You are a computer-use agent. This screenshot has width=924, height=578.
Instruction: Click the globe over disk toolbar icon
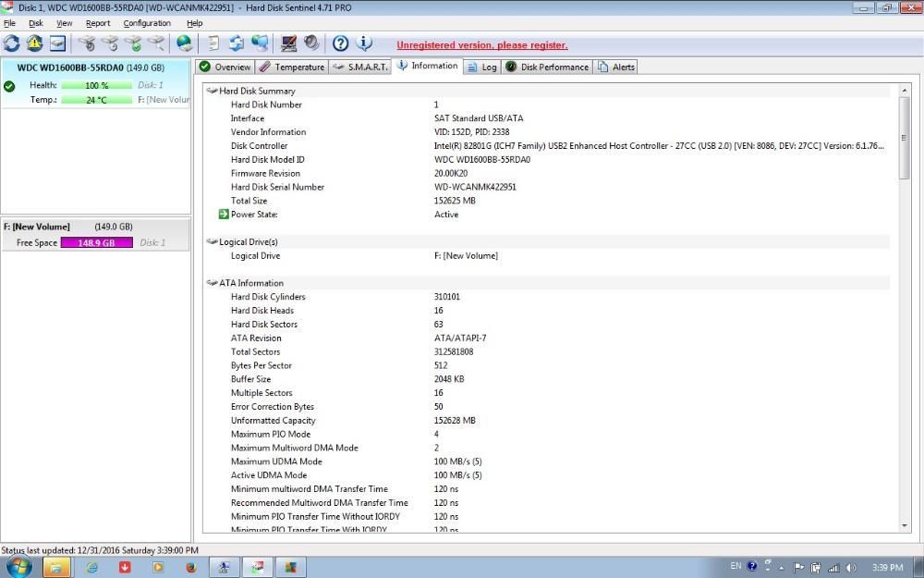(x=185, y=43)
